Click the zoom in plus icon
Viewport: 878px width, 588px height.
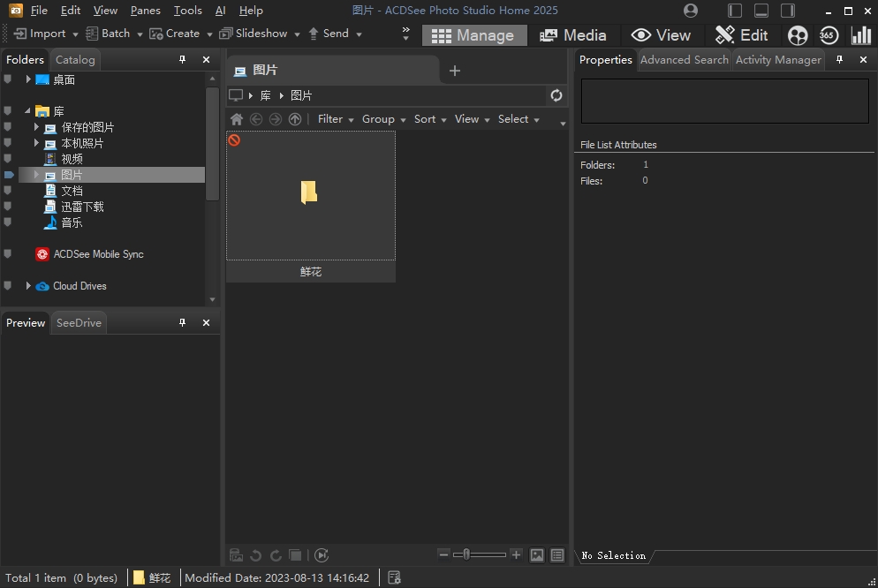coord(517,554)
